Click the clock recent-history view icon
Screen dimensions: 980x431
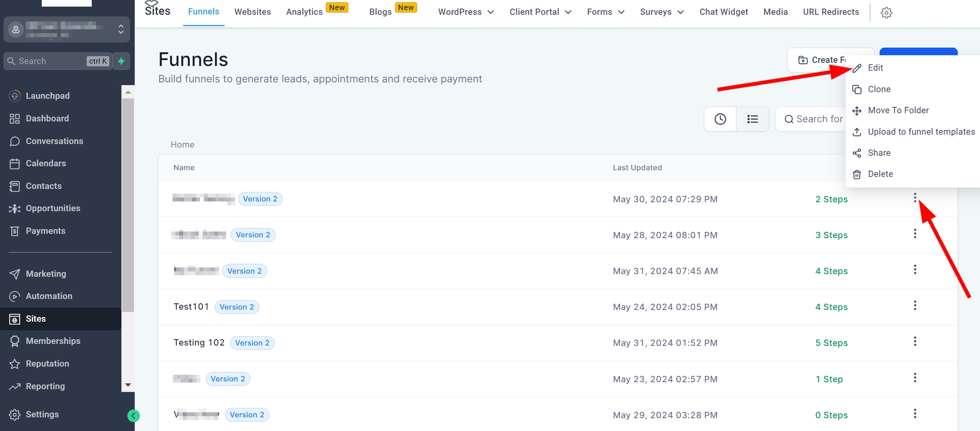pyautogui.click(x=720, y=119)
